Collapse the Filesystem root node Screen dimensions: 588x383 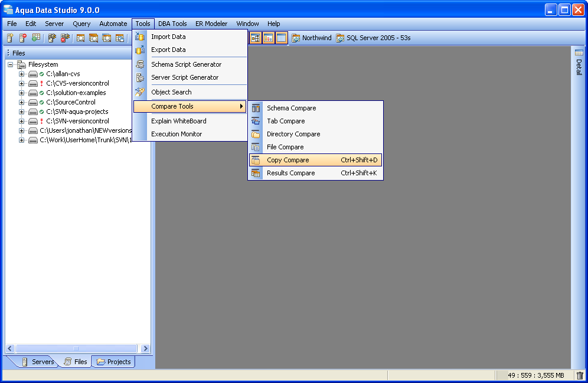pyautogui.click(x=11, y=64)
